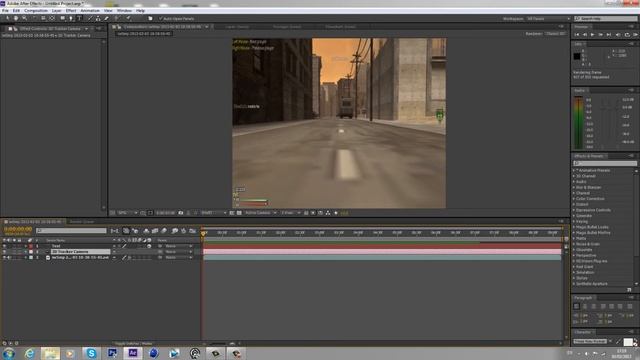Viewport: 640px width, 360px height.
Task: Select the Rectangle shape tool
Action: coord(62,18)
